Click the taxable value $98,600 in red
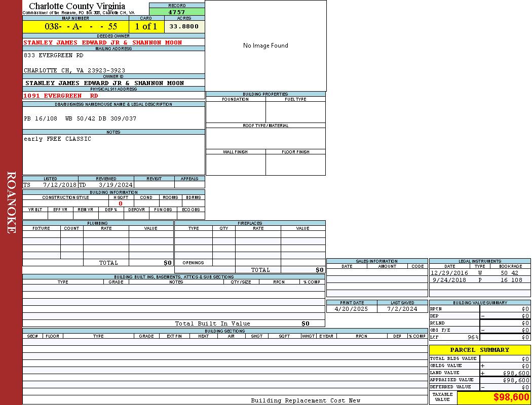 point(511,397)
